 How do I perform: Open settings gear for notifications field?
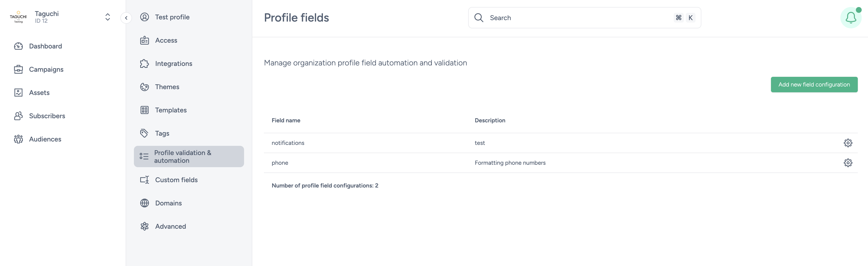(x=848, y=143)
